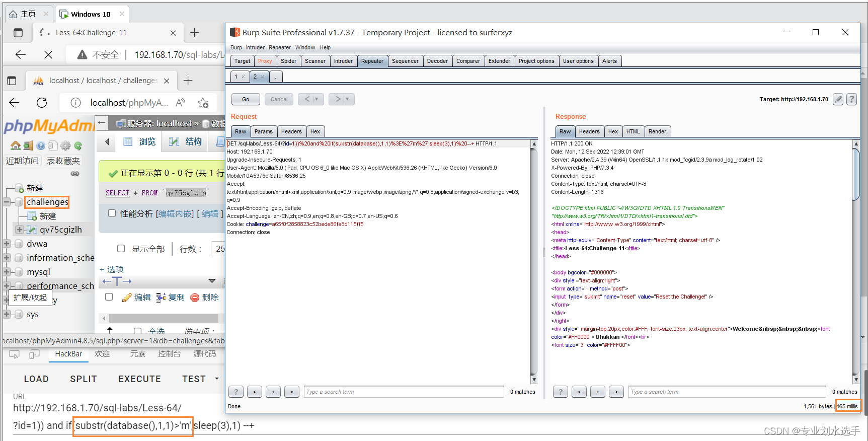Click request search term input field
Image resolution: width=868 pixels, height=441 pixels.
coord(404,392)
